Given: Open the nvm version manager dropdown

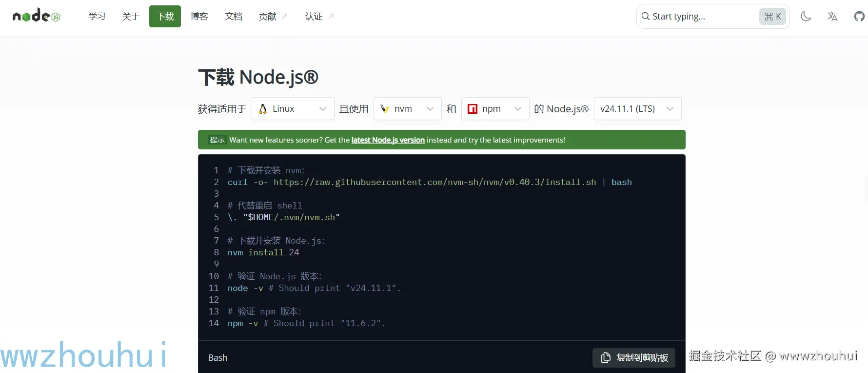Looking at the screenshot, I should click(x=408, y=109).
